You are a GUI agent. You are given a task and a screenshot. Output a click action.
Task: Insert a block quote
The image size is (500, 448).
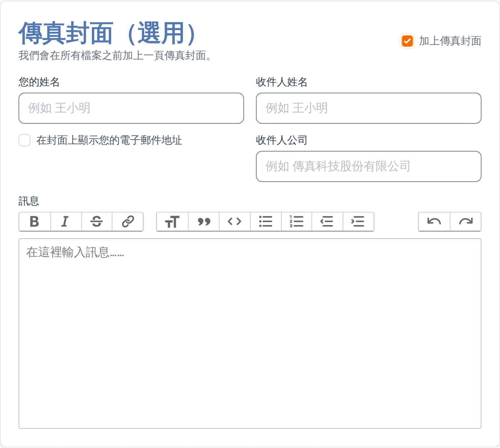(x=204, y=221)
